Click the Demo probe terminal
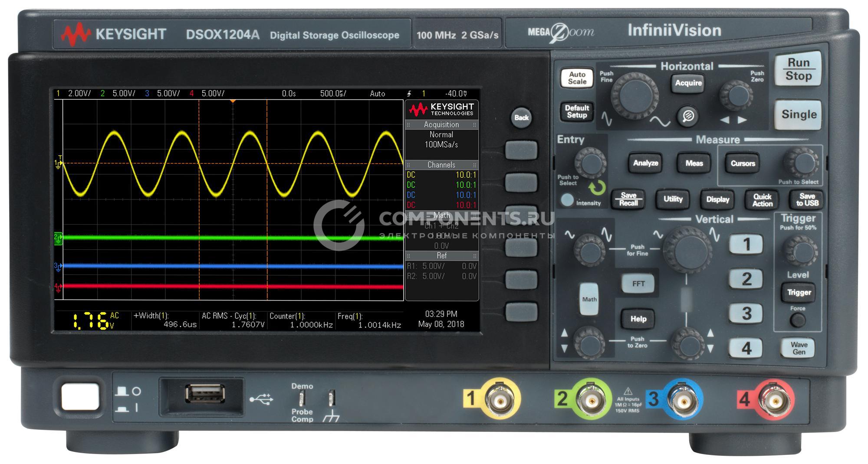Image resolution: width=868 pixels, height=464 pixels. point(302,398)
